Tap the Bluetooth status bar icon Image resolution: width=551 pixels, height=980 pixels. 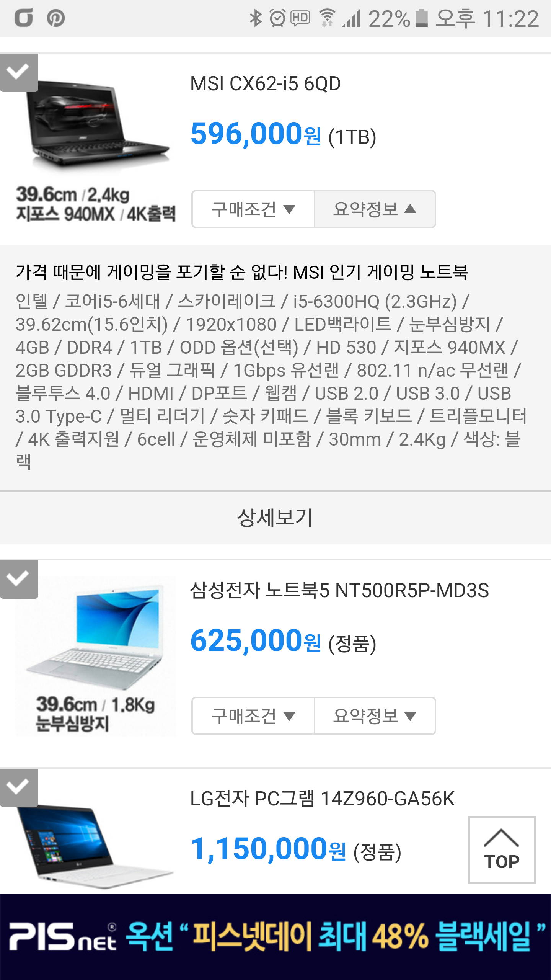[256, 18]
